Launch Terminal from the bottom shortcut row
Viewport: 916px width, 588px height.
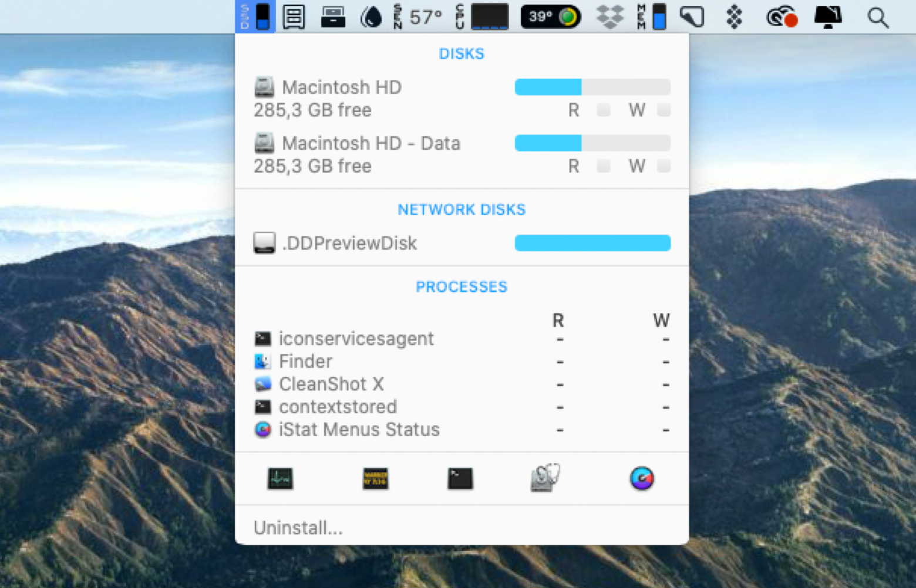pos(461,478)
